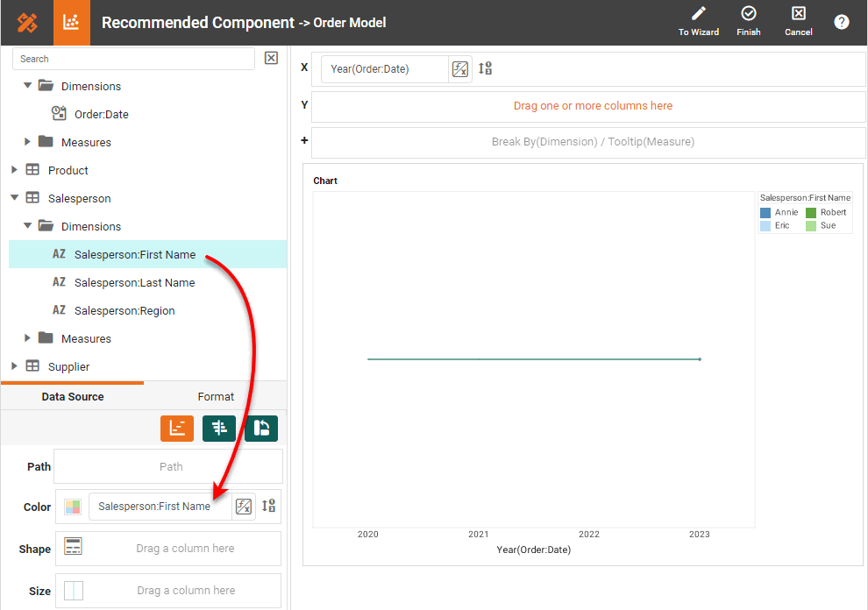Click the swap/rotate axes icon button
This screenshot has height=610, width=868.
click(x=261, y=428)
